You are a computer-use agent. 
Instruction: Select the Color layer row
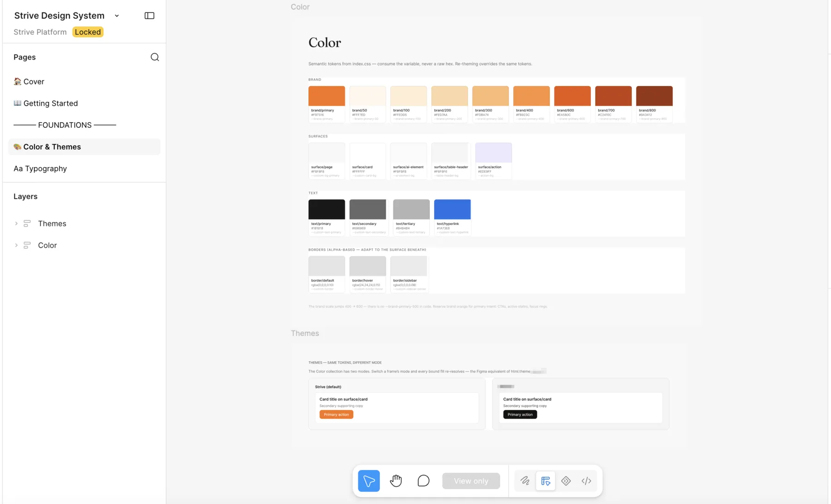(x=84, y=245)
